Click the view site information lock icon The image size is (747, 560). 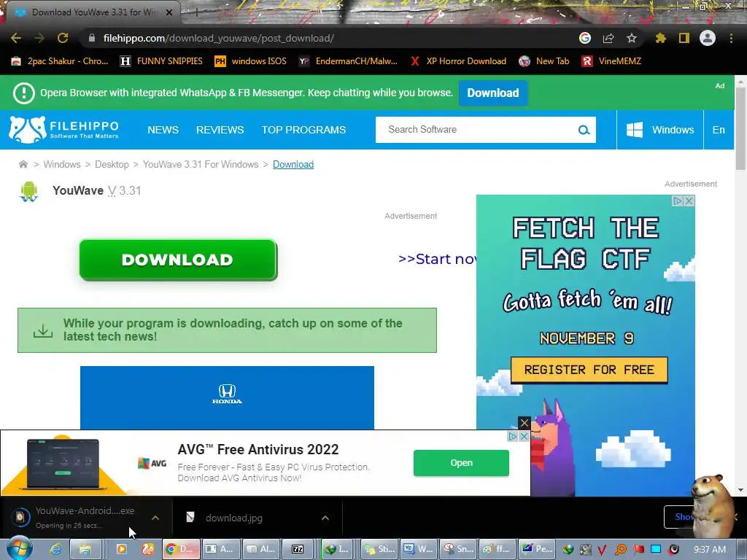point(92,38)
